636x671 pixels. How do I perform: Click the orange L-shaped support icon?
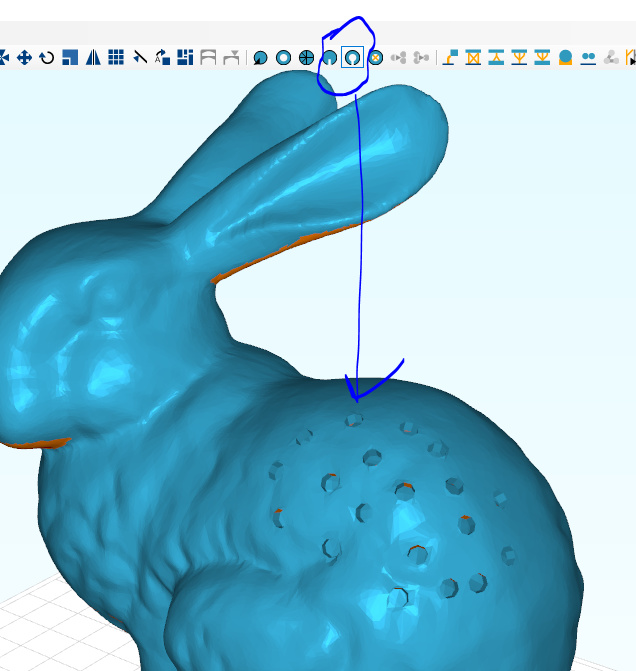click(450, 57)
